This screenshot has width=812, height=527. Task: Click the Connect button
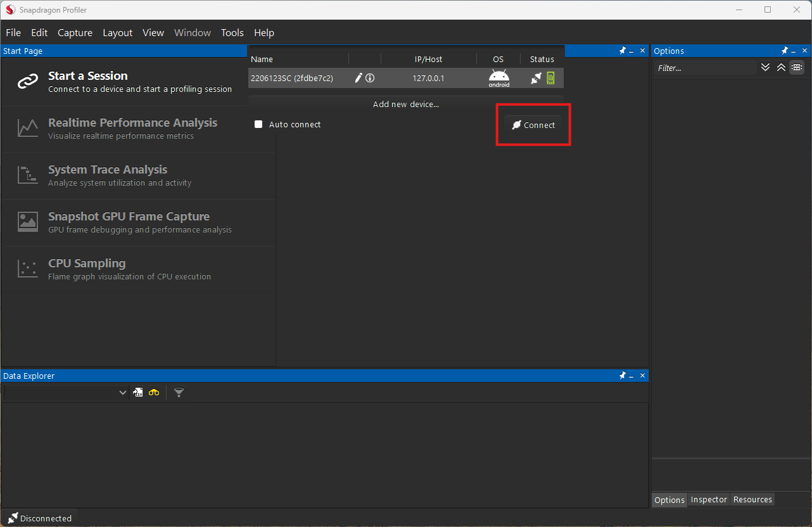[533, 125]
